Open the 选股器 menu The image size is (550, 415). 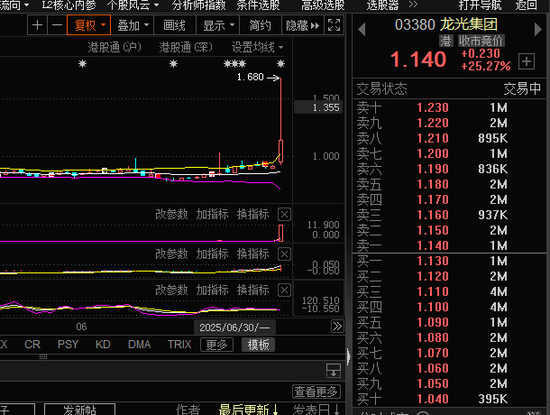[383, 5]
